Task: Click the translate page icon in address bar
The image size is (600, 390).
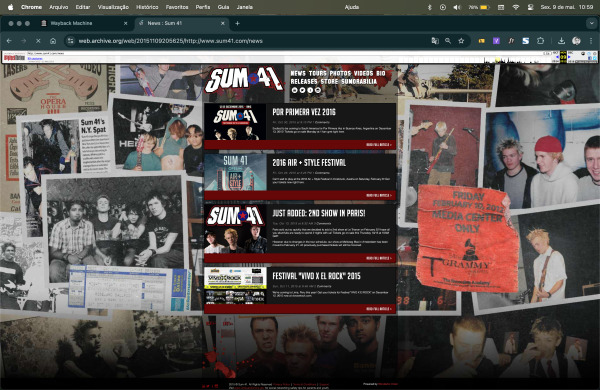Action: pos(435,41)
